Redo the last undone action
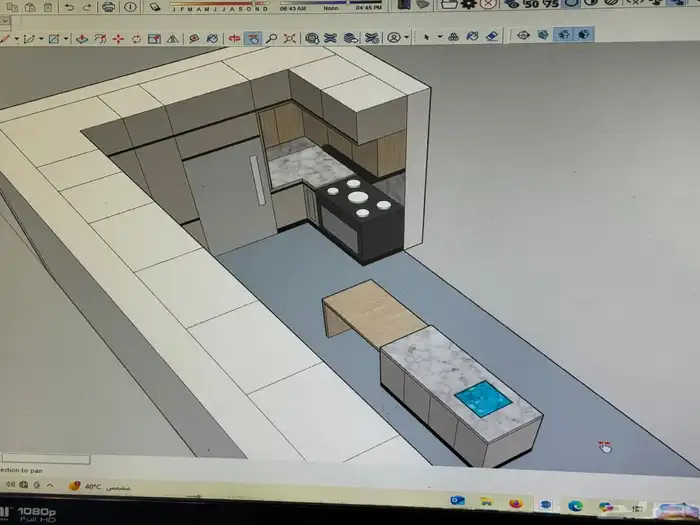The image size is (700, 525). point(87,7)
